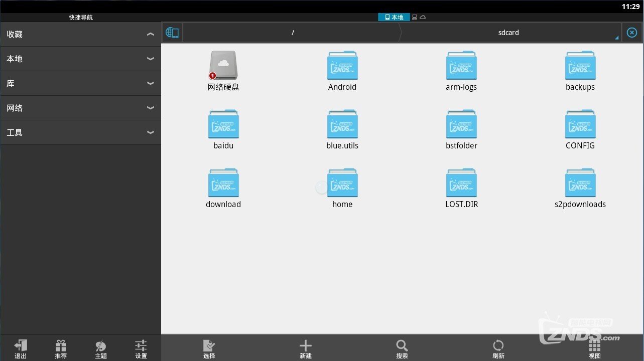This screenshot has width=644, height=361.
Task: Select the 本地 tab at top
Action: tap(394, 17)
